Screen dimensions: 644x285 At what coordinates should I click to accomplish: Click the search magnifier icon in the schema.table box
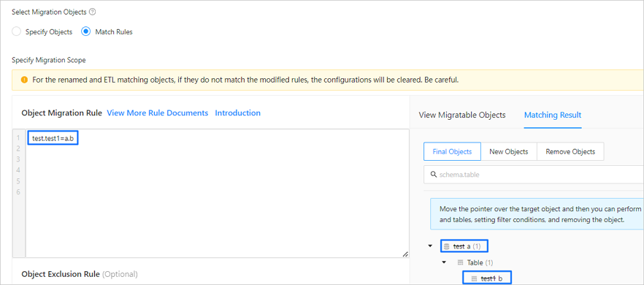[x=433, y=175]
